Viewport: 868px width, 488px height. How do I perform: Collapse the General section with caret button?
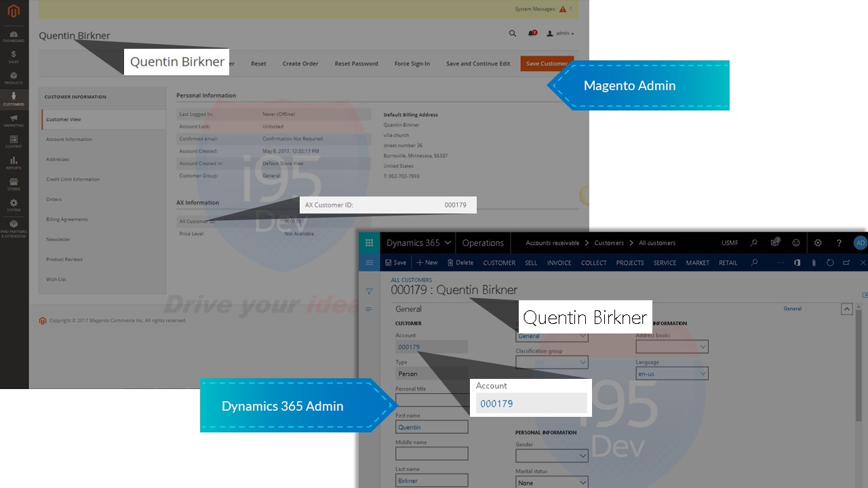coord(846,309)
